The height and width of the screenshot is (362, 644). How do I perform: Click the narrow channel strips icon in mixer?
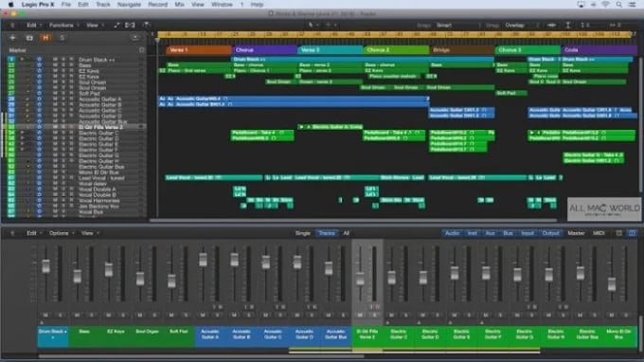coord(619,233)
